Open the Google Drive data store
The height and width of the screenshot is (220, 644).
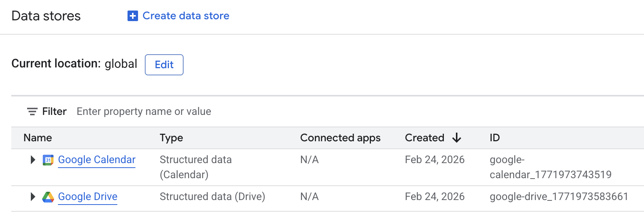pos(87,197)
